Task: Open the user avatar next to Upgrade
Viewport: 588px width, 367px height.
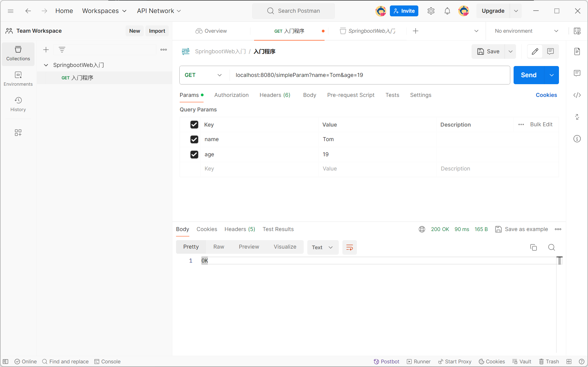Action: pos(464,11)
